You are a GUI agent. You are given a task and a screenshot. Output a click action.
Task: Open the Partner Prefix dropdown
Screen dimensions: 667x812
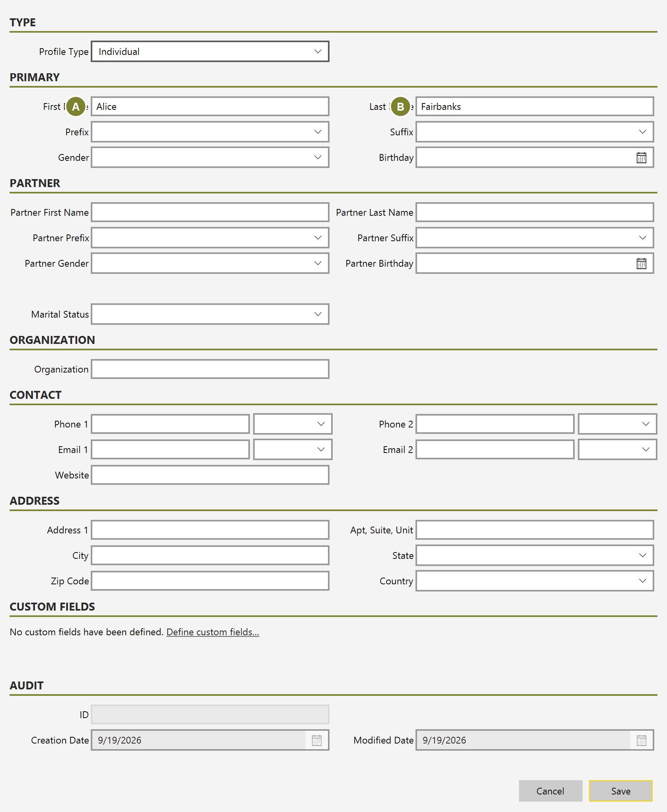pos(210,238)
